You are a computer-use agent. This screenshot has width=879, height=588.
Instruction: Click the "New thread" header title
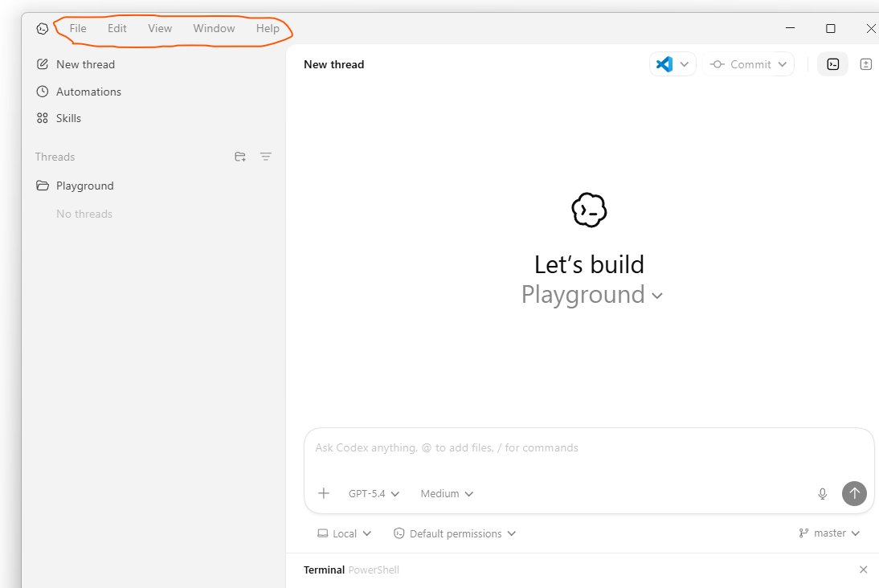pos(334,64)
